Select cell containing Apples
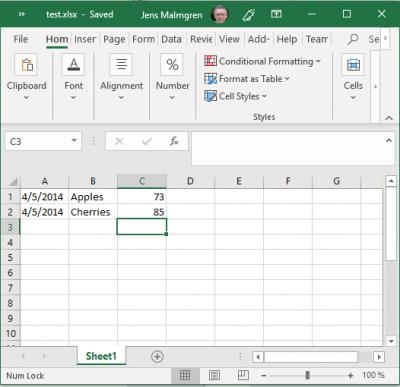 (93, 197)
